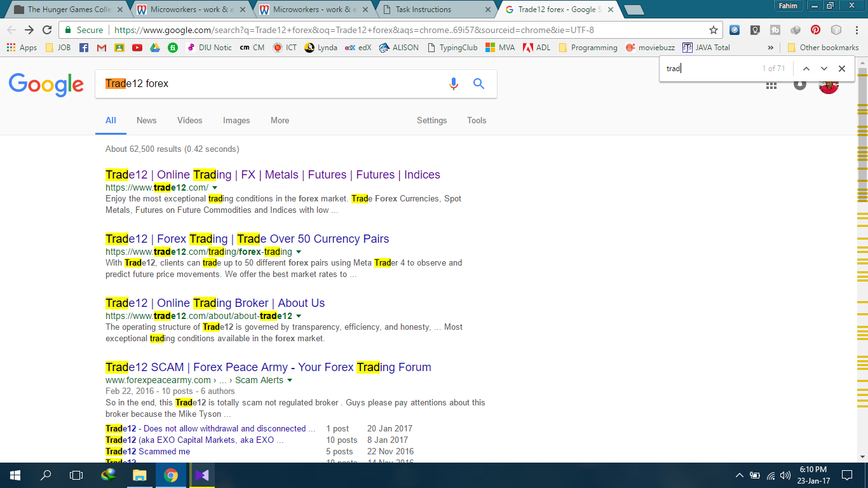Open the More search filter dropdown
The height and width of the screenshot is (488, 868).
[280, 120]
